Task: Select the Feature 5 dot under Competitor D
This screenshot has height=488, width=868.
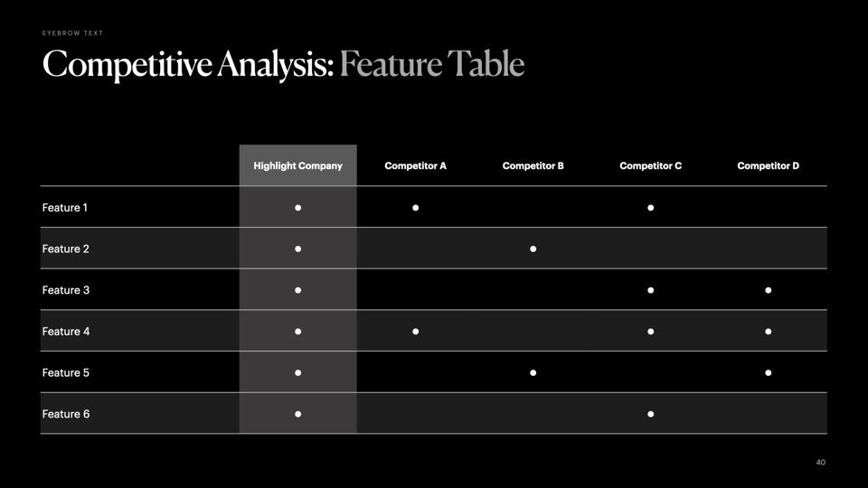Action: [x=768, y=372]
